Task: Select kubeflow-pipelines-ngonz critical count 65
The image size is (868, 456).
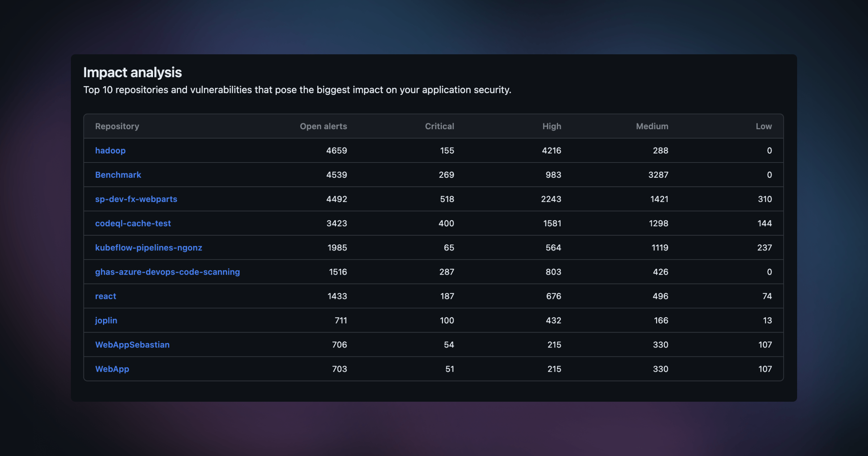Action: coord(449,248)
